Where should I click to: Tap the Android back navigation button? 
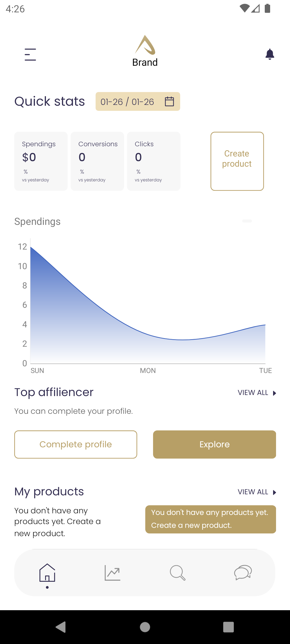(x=61, y=627)
